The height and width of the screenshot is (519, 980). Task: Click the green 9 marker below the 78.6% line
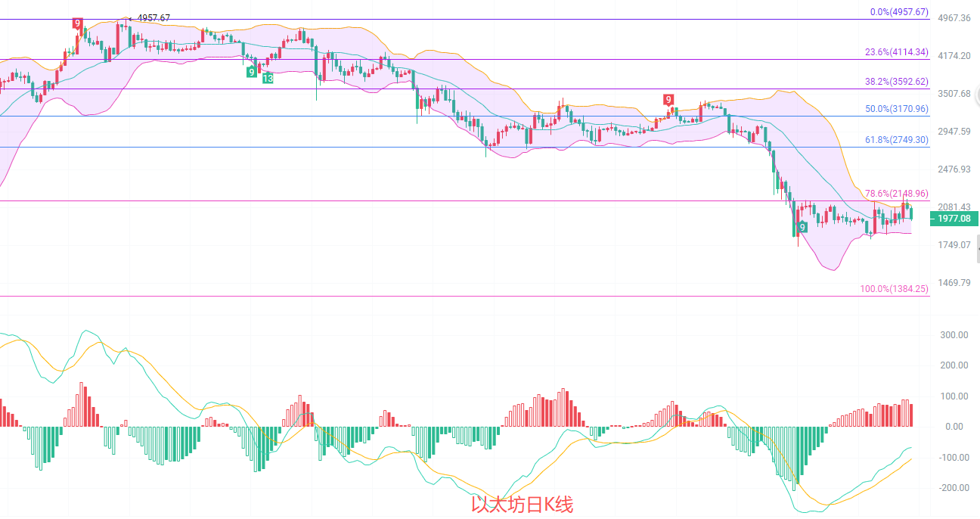(802, 227)
